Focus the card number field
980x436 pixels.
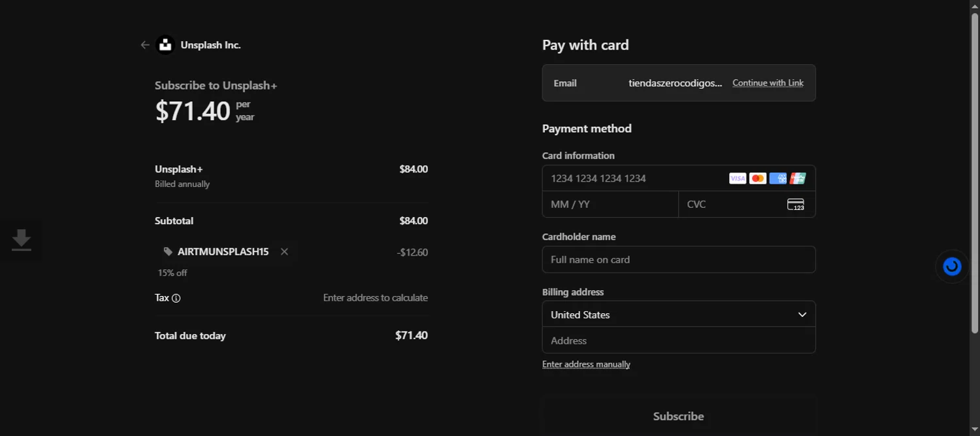coord(679,178)
